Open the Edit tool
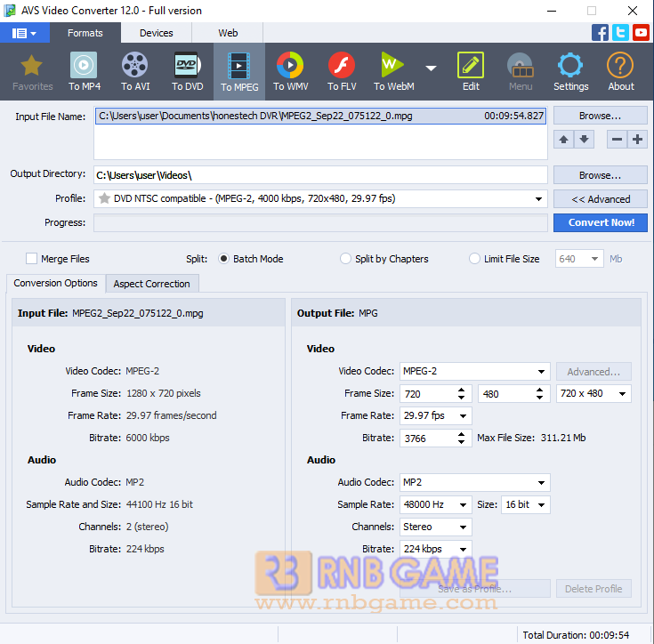 pyautogui.click(x=471, y=72)
